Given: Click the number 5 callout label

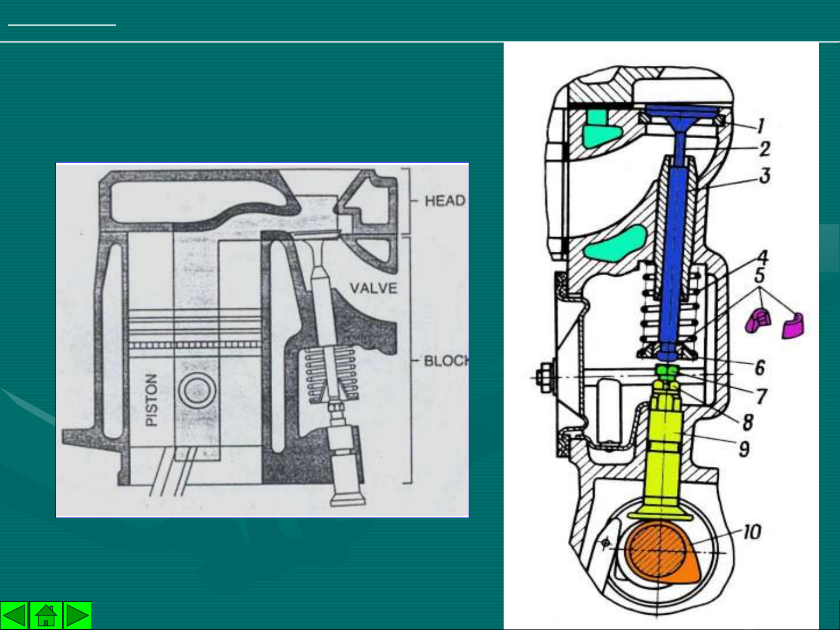Looking at the screenshot, I should (x=760, y=276).
